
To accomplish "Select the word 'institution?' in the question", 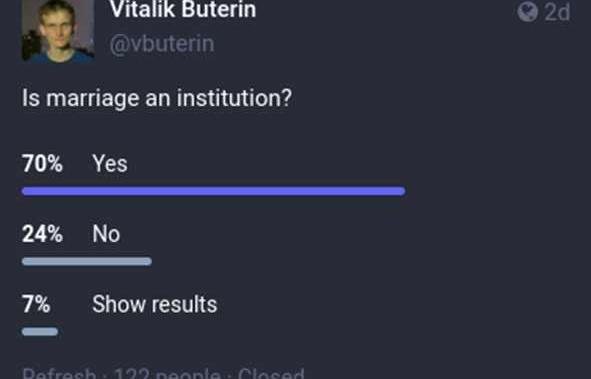I will click(234, 98).
